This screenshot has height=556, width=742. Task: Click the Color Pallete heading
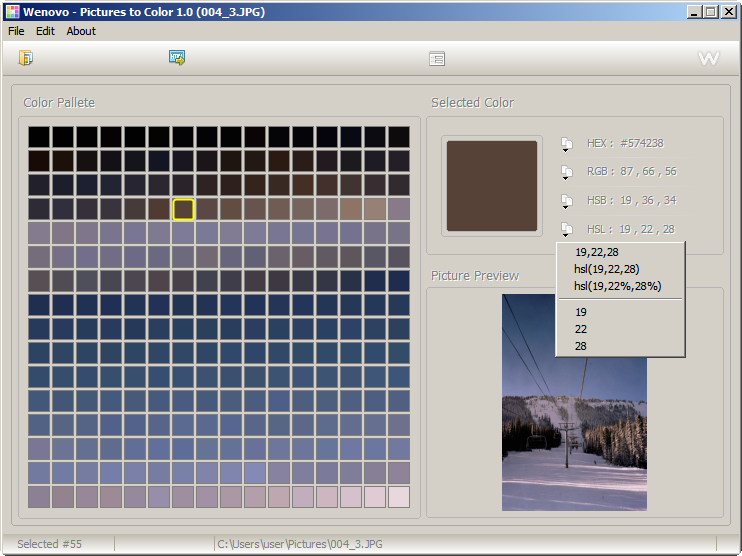point(59,103)
